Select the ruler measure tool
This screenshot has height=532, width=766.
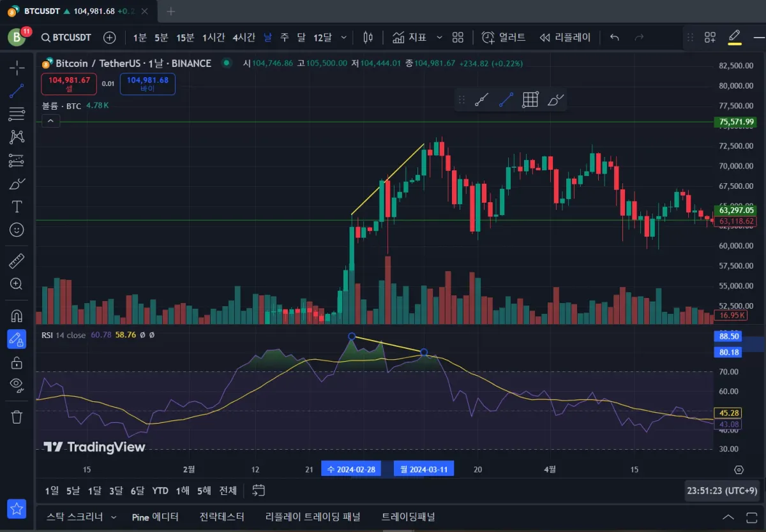[x=17, y=261]
